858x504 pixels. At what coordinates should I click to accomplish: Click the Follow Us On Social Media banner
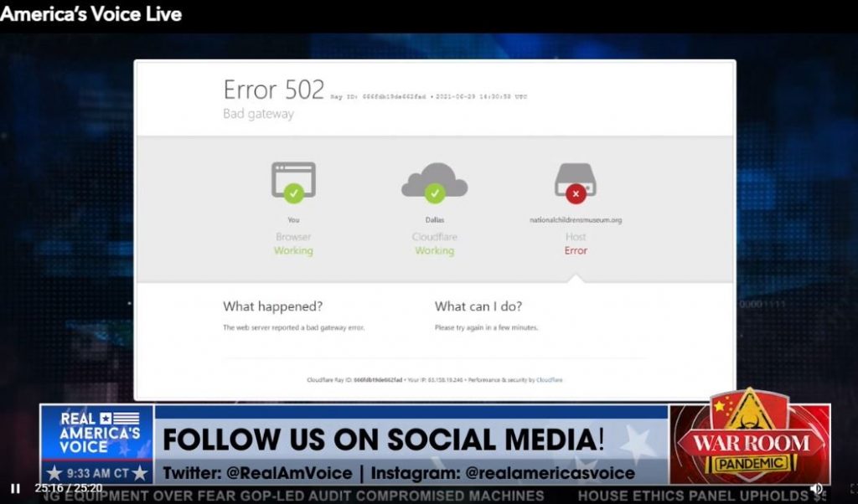[383, 440]
